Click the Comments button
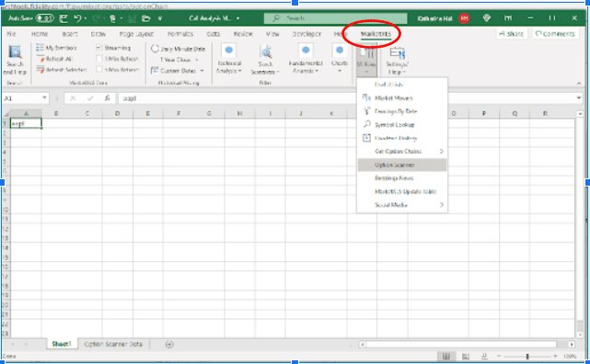Screen dimensions: 590x364 click(555, 34)
